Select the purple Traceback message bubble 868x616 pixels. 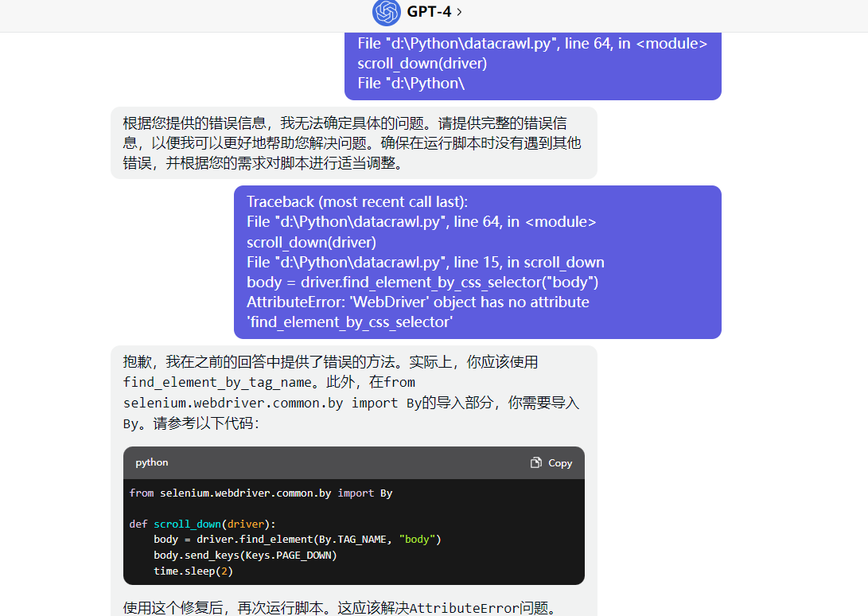477,262
